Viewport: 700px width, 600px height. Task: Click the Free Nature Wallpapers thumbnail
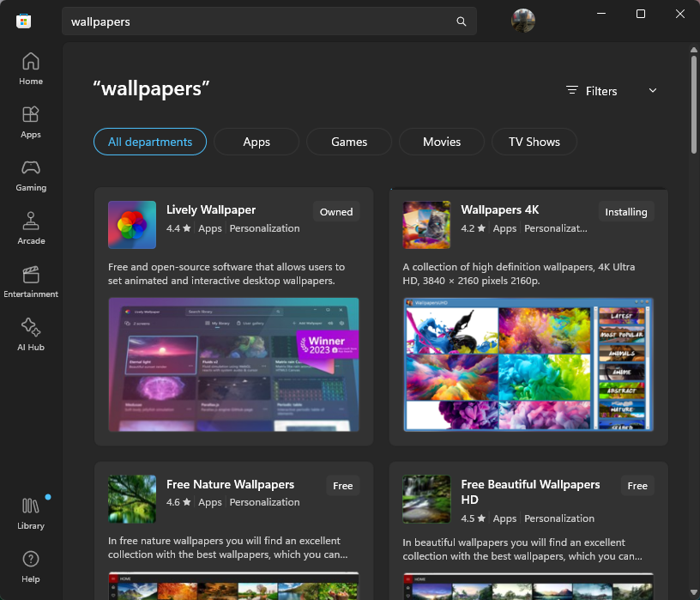click(x=131, y=499)
